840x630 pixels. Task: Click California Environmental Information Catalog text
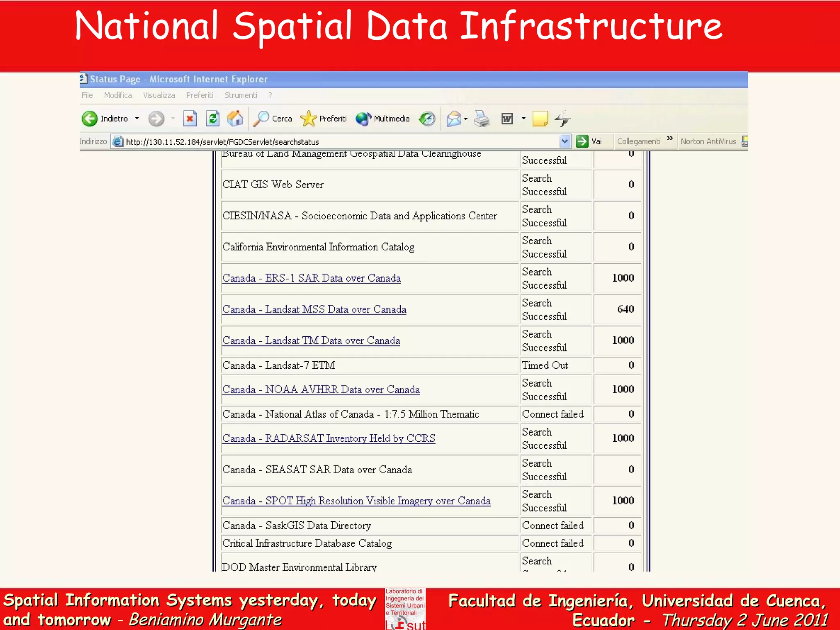[x=318, y=247]
